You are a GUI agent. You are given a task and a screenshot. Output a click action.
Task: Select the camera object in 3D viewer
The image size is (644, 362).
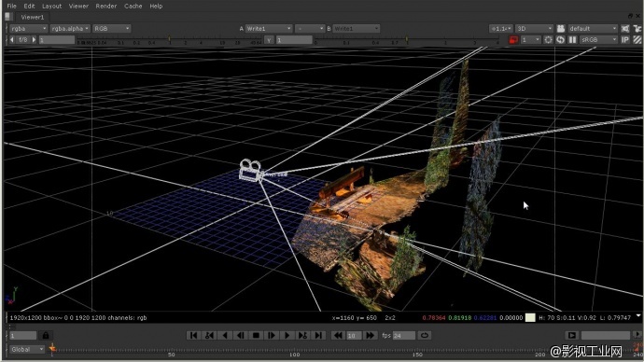tap(251, 171)
